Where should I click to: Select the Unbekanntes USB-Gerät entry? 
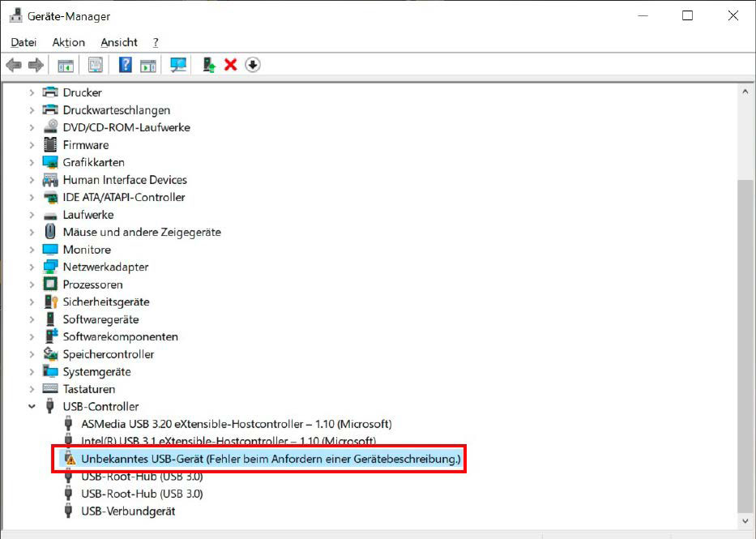click(271, 459)
